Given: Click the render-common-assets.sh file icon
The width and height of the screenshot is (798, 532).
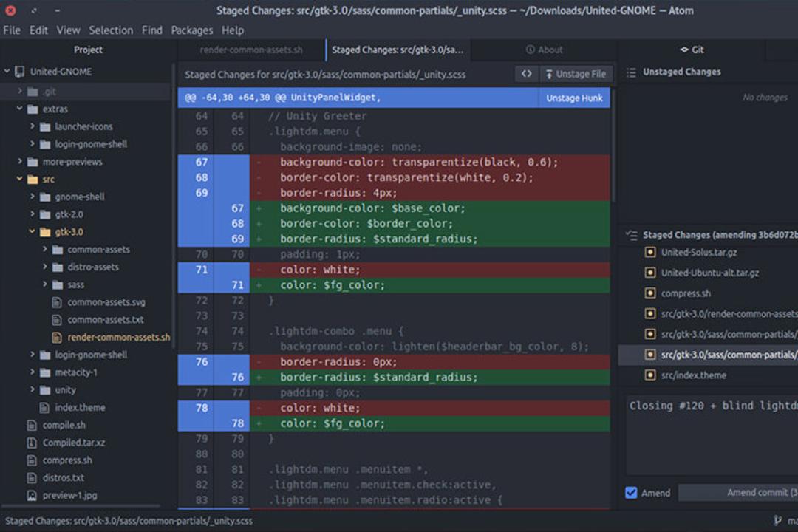Looking at the screenshot, I should point(57,338).
